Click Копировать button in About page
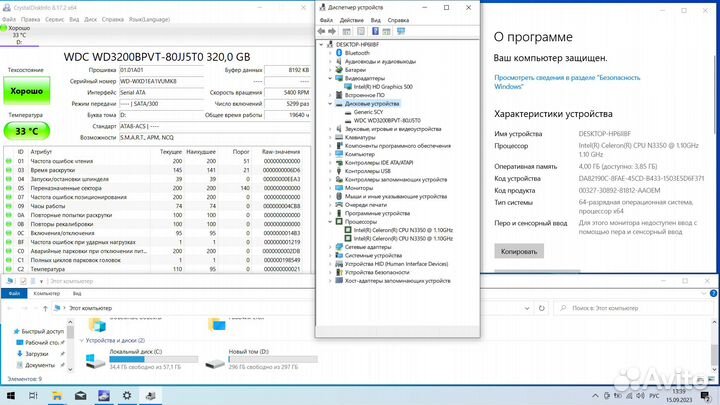This screenshot has height=405, width=720. tap(519, 251)
